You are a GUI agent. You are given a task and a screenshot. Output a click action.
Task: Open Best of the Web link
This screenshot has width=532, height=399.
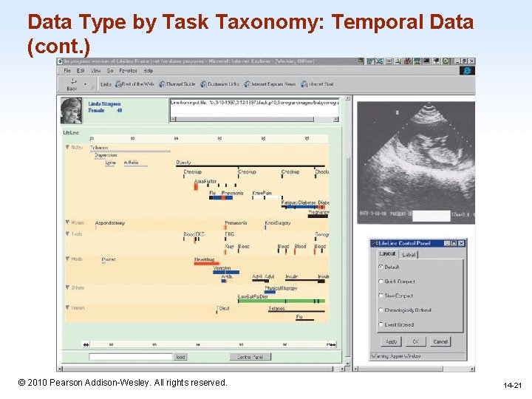tap(134, 84)
